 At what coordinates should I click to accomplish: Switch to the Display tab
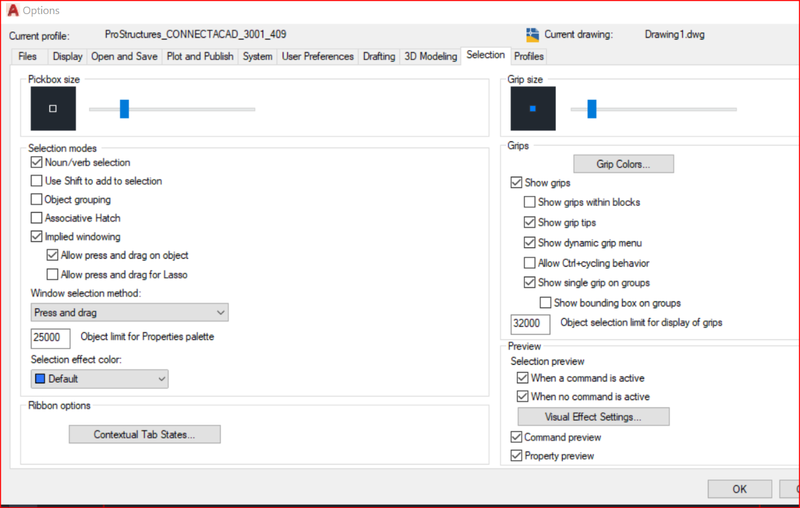[x=67, y=56]
